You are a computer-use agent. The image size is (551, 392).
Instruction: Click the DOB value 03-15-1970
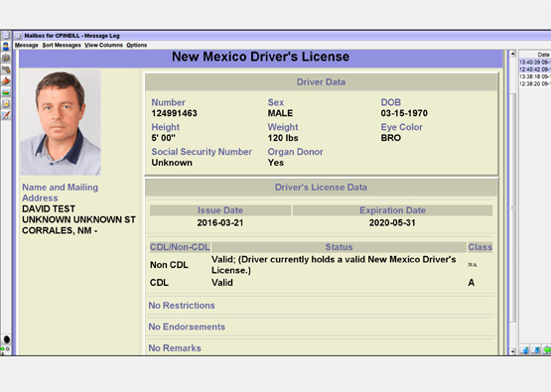click(404, 113)
